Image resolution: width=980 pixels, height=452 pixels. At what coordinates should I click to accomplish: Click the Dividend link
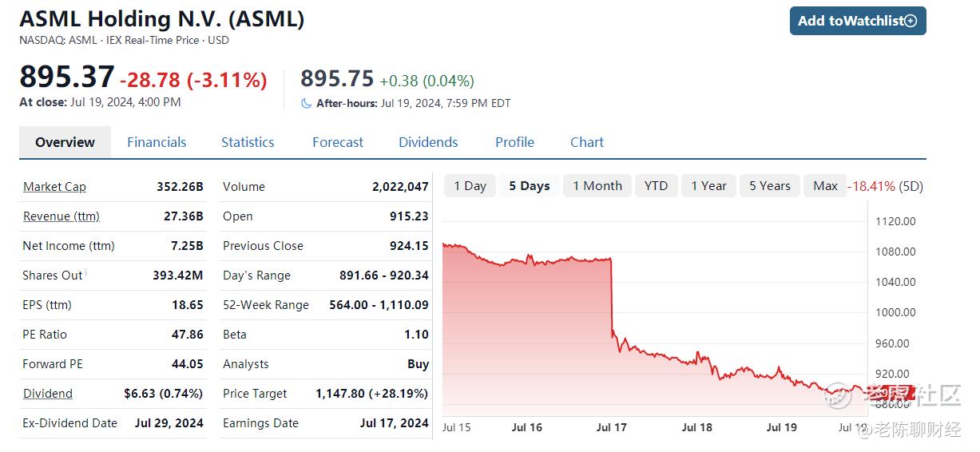(48, 394)
